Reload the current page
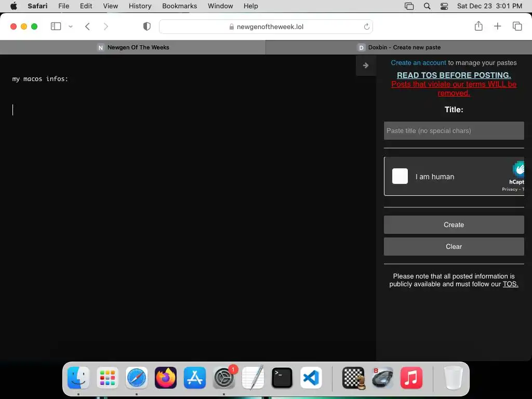 (x=366, y=26)
